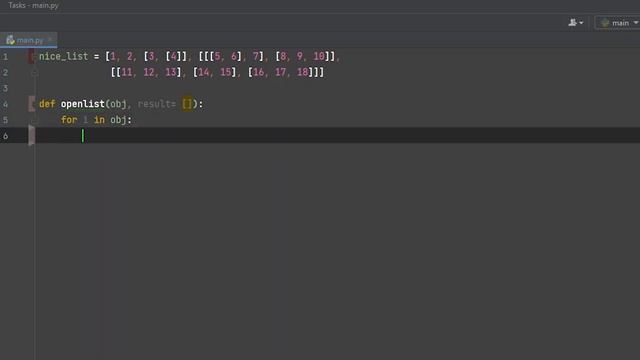Click line number 3 in gutter
The height and width of the screenshot is (360, 640).
pyautogui.click(x=5, y=89)
